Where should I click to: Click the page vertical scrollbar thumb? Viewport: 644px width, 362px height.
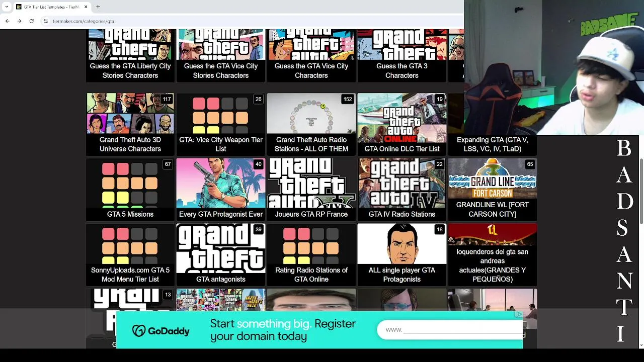pyautogui.click(x=641, y=191)
